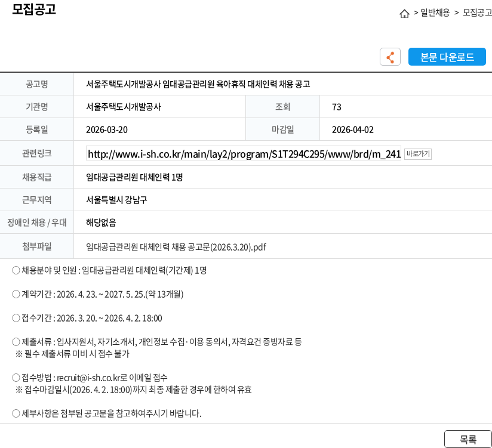492x448 pixels.
Task: Download the post via 본문 다운로드 button
Action: pos(447,57)
